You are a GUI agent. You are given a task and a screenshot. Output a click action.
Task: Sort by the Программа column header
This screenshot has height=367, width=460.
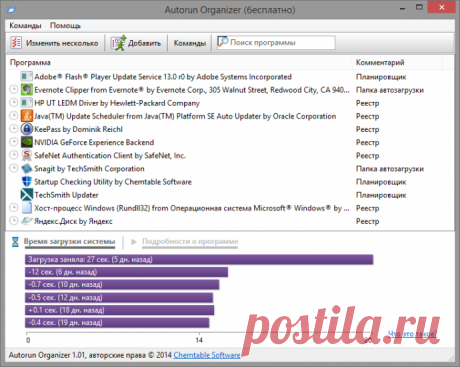[x=179, y=62]
